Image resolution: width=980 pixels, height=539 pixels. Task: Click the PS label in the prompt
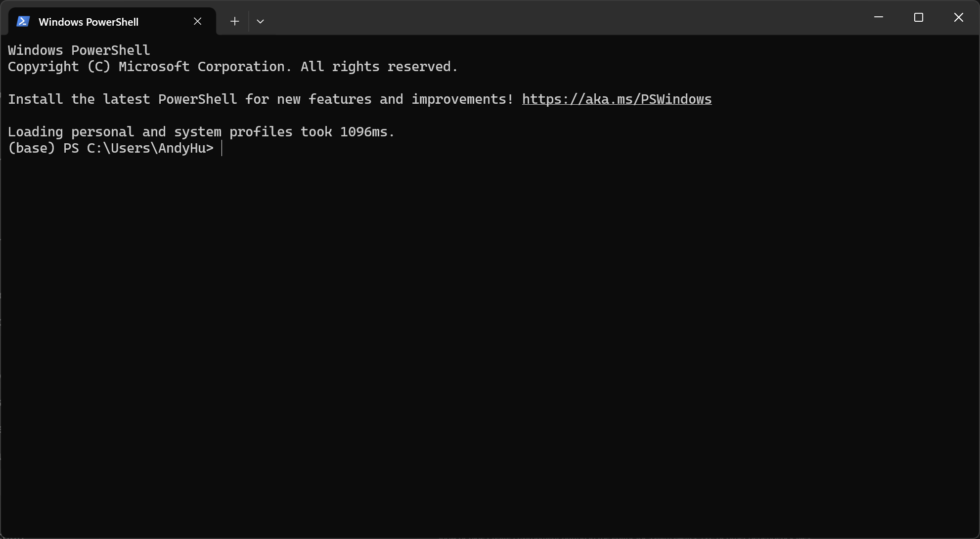(71, 148)
